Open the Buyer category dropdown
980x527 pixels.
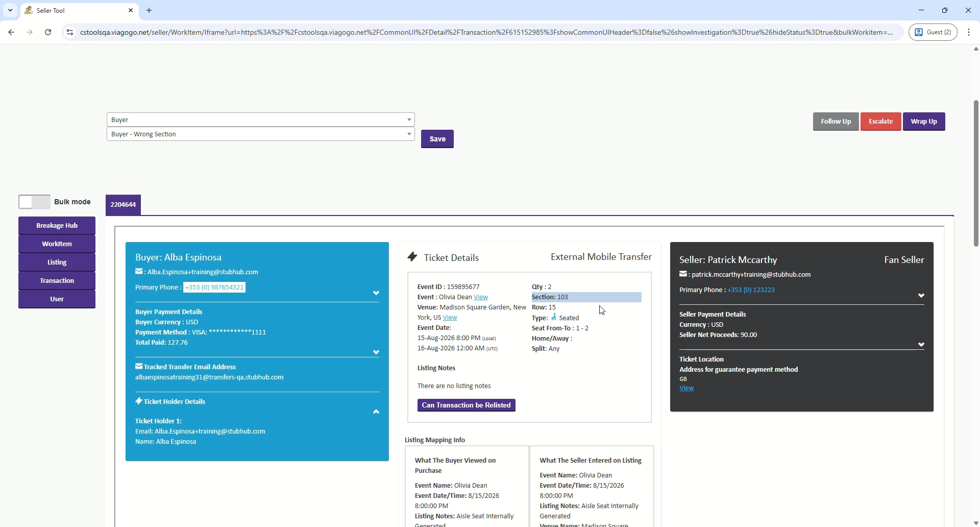tap(260, 120)
